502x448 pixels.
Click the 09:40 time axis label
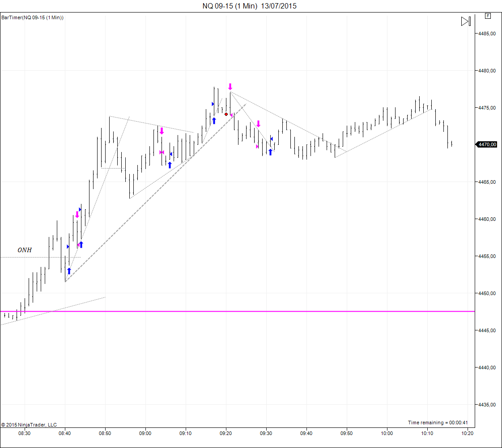pos(306,433)
